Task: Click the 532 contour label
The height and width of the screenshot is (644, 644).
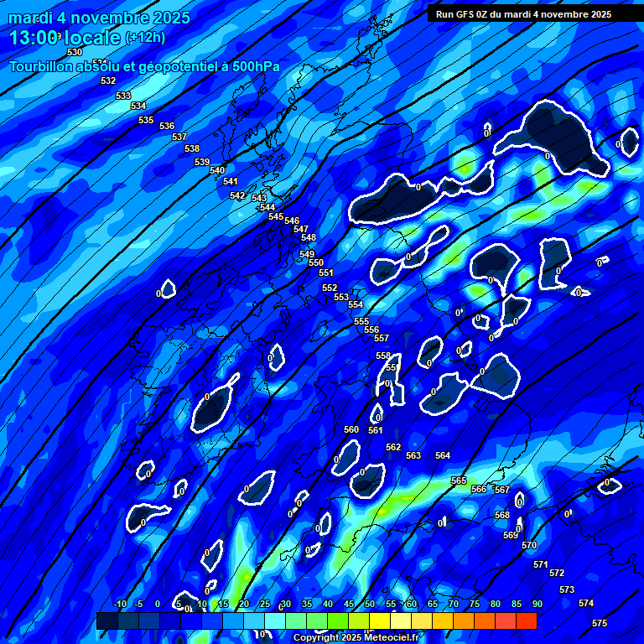Action: (x=108, y=80)
